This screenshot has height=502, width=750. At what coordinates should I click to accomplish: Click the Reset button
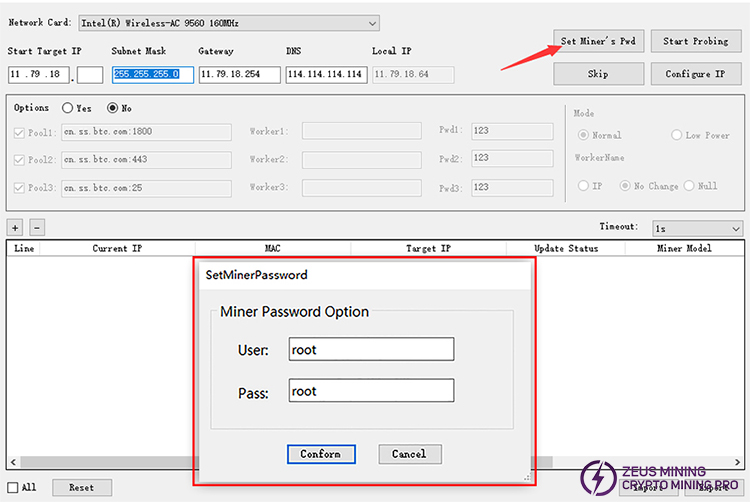[81, 487]
